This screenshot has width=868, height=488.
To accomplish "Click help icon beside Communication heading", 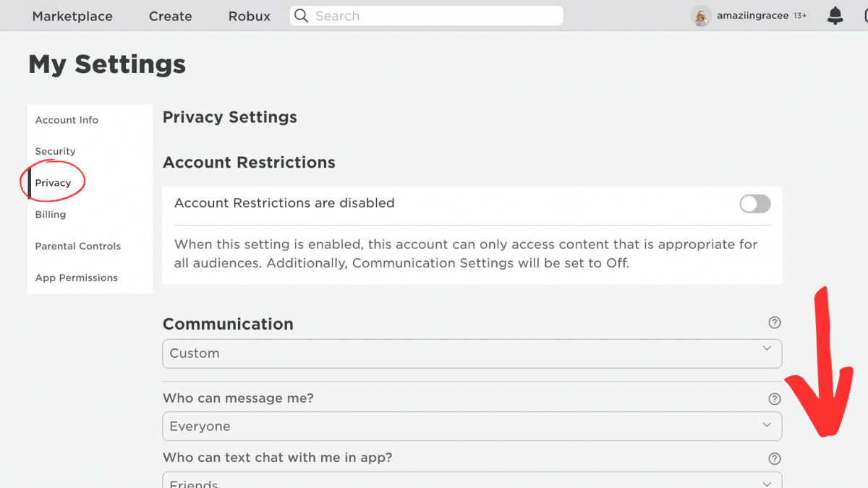I will pyautogui.click(x=775, y=322).
